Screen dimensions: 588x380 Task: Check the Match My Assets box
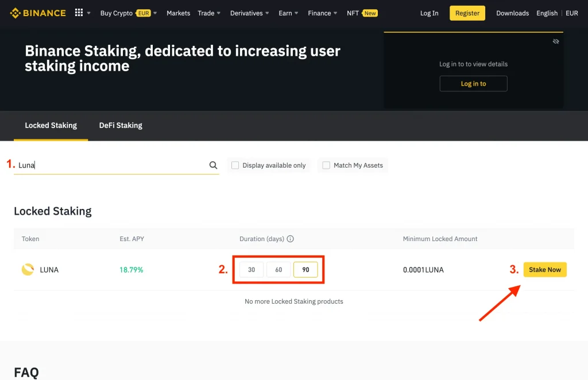326,165
